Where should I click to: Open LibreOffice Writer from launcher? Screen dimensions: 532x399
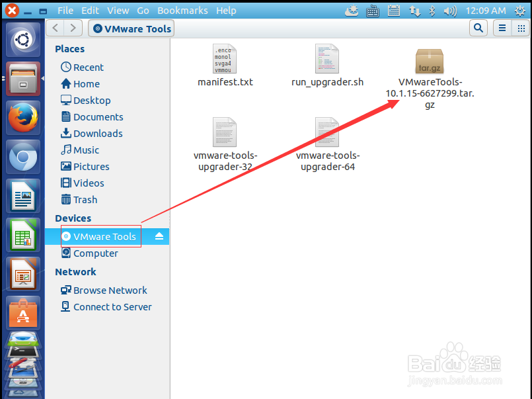pyautogui.click(x=23, y=196)
